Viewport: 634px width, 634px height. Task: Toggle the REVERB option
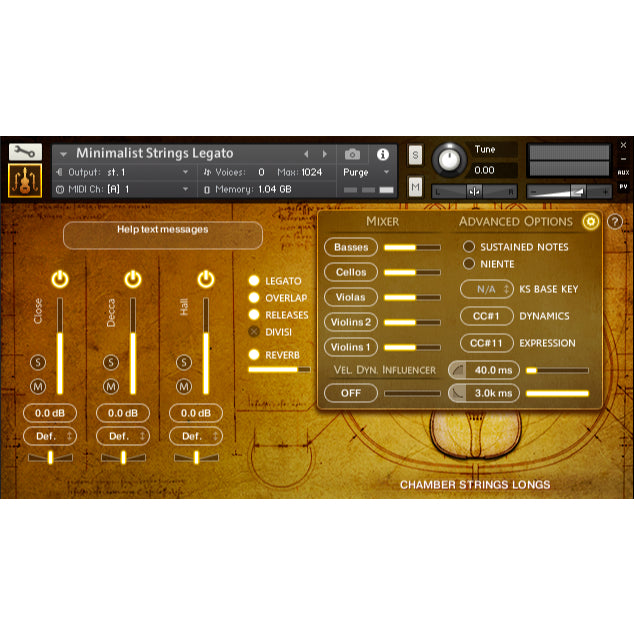[x=254, y=355]
